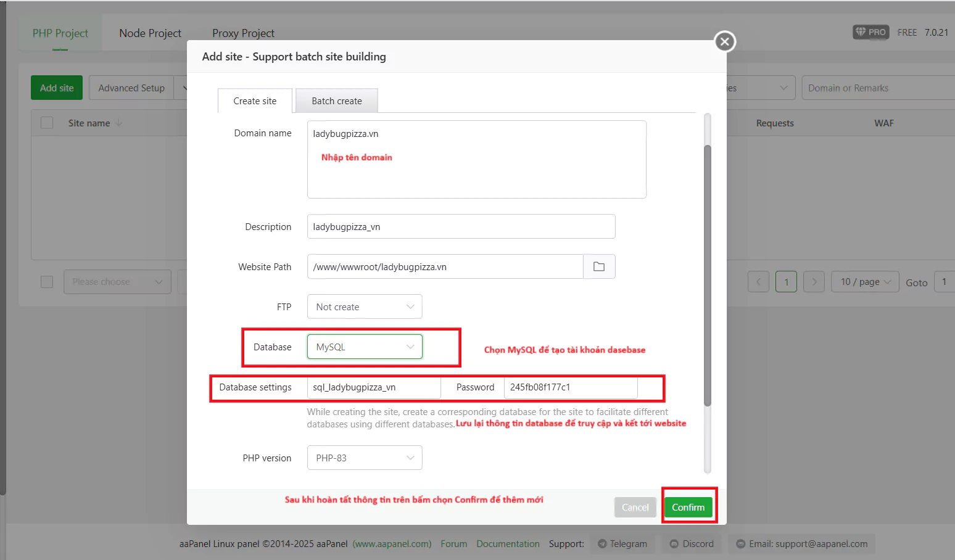Open the FTP Not create dropdown
This screenshot has width=955, height=560.
tap(365, 307)
